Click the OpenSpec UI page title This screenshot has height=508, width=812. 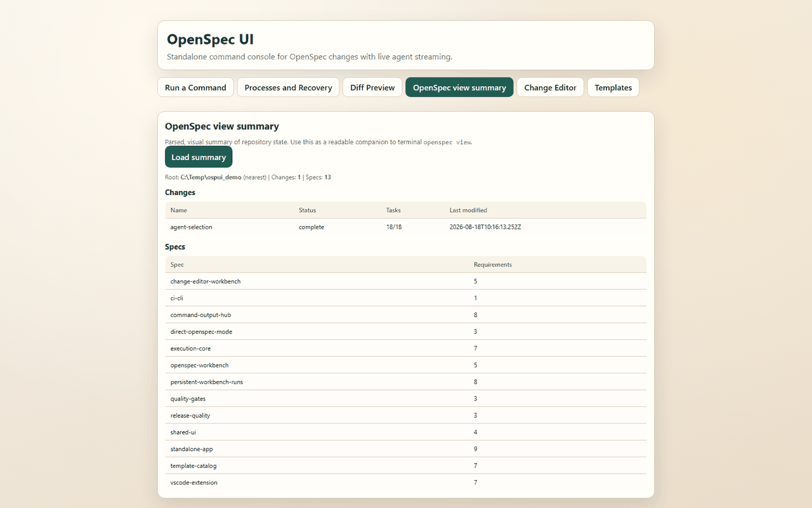(210, 39)
